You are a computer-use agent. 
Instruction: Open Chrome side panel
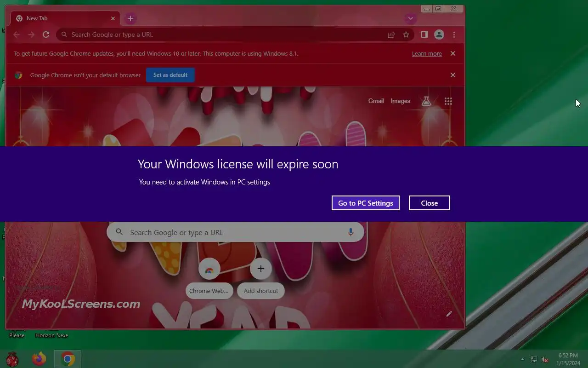pos(424,34)
